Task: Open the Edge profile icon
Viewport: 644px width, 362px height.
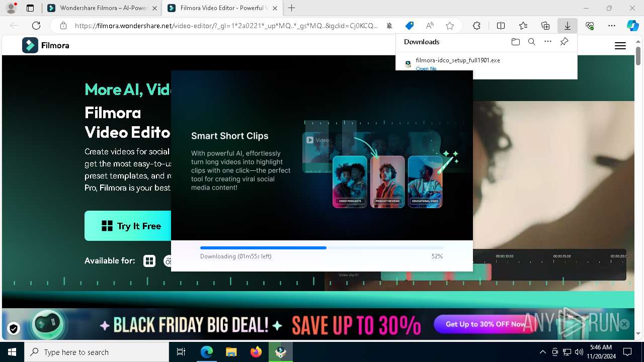Action: (11, 8)
